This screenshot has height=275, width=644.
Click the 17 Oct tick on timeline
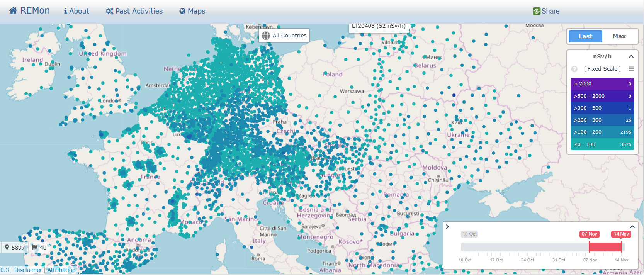[496, 260]
